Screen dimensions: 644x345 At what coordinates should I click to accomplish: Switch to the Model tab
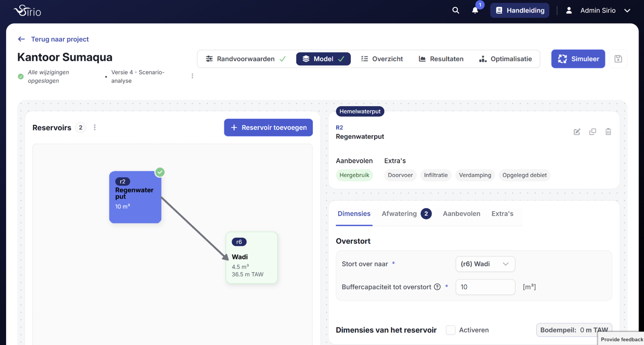tap(324, 59)
